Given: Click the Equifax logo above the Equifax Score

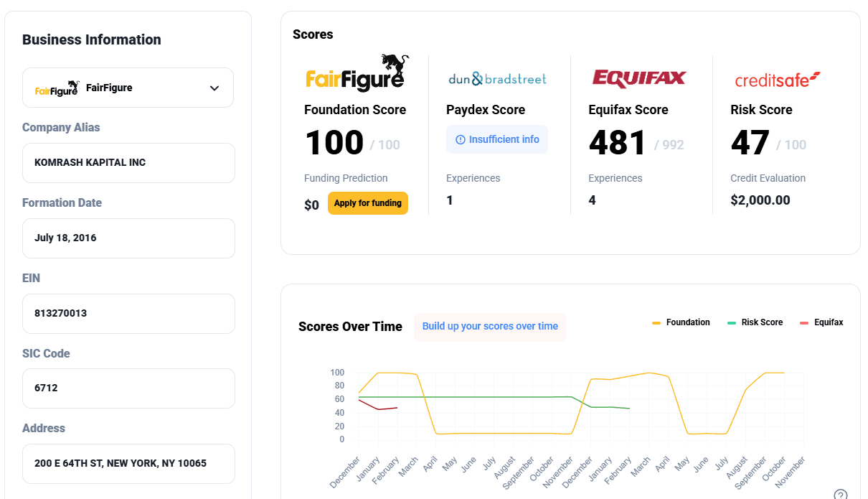Looking at the screenshot, I should click(638, 79).
